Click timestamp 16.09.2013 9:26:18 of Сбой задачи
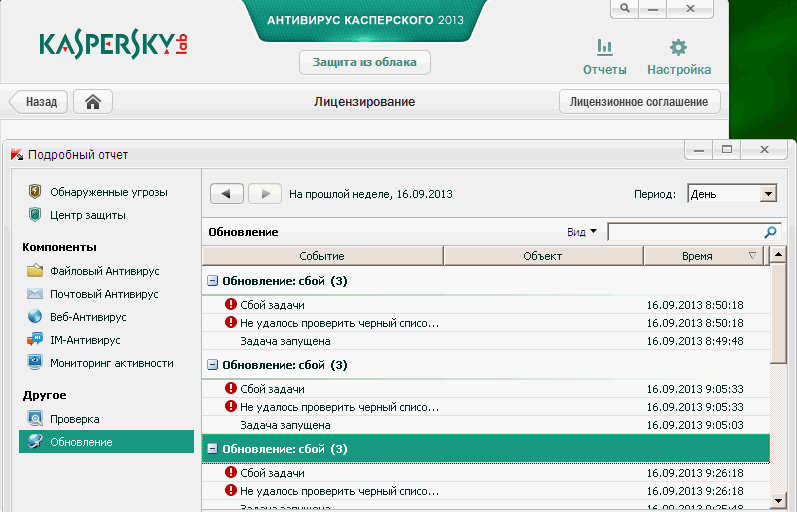Viewport: 797px width, 512px height. click(x=695, y=473)
